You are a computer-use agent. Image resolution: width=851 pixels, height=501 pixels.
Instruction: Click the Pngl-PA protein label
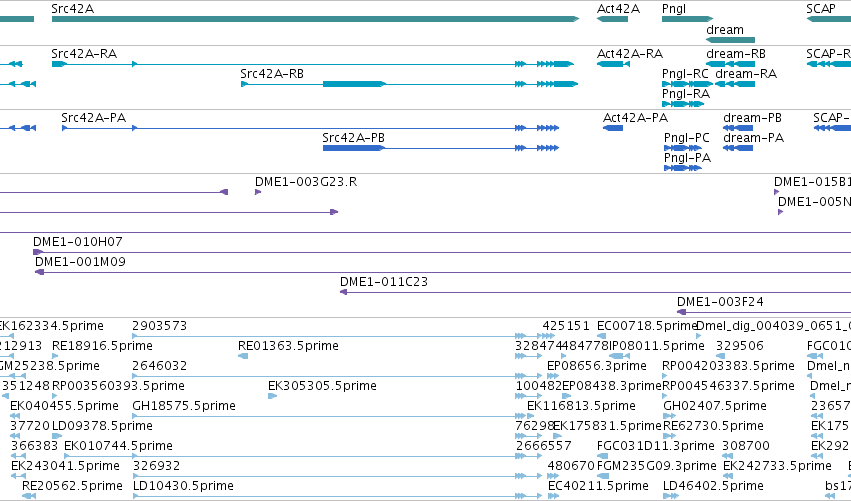pos(687,158)
